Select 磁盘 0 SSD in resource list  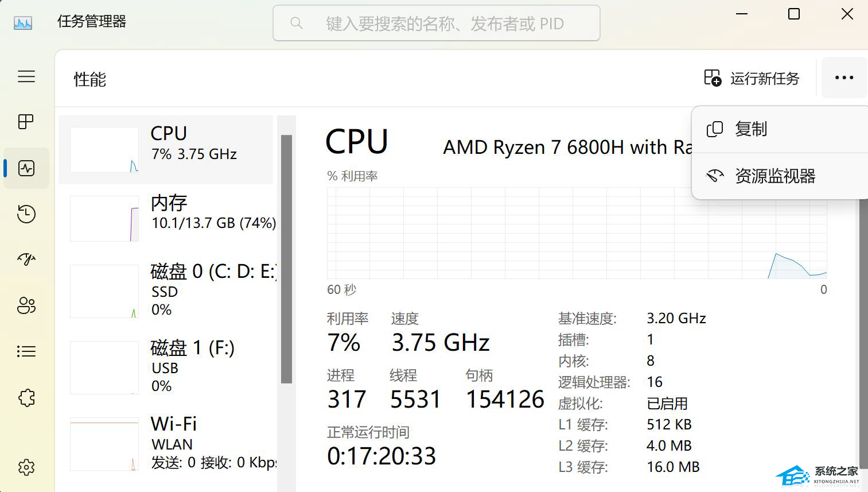[x=166, y=290]
